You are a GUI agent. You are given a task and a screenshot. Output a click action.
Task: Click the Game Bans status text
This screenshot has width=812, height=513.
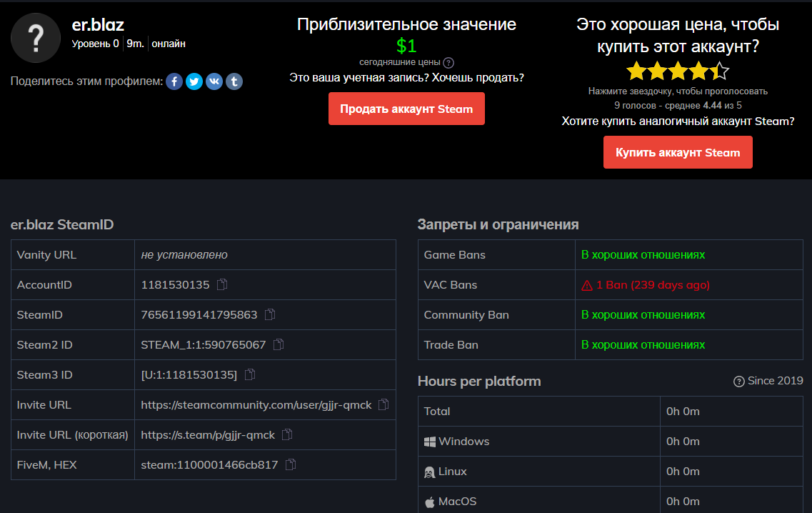pos(643,255)
